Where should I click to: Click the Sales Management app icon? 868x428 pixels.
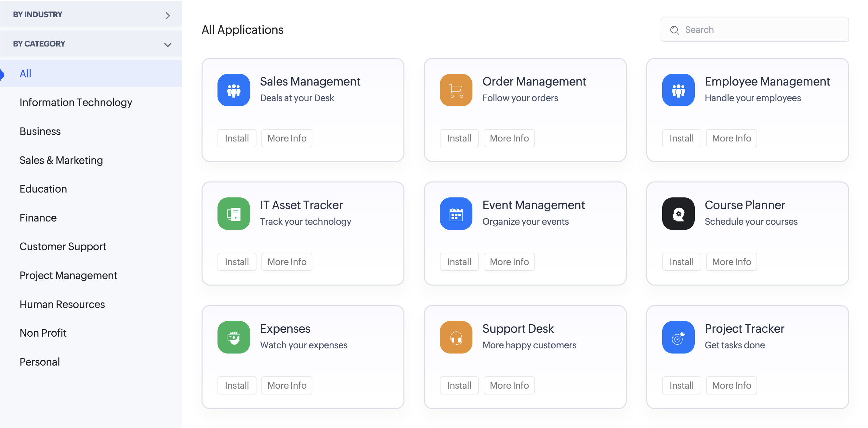point(233,90)
